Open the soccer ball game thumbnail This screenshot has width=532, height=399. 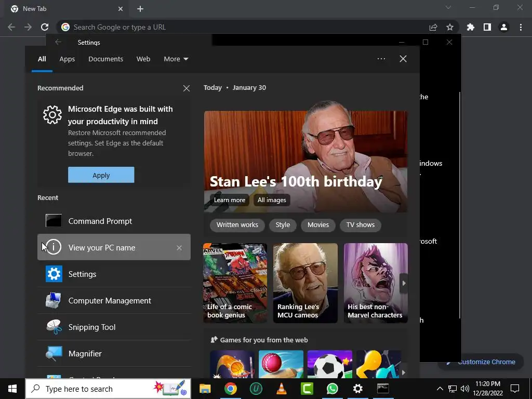coord(330,364)
